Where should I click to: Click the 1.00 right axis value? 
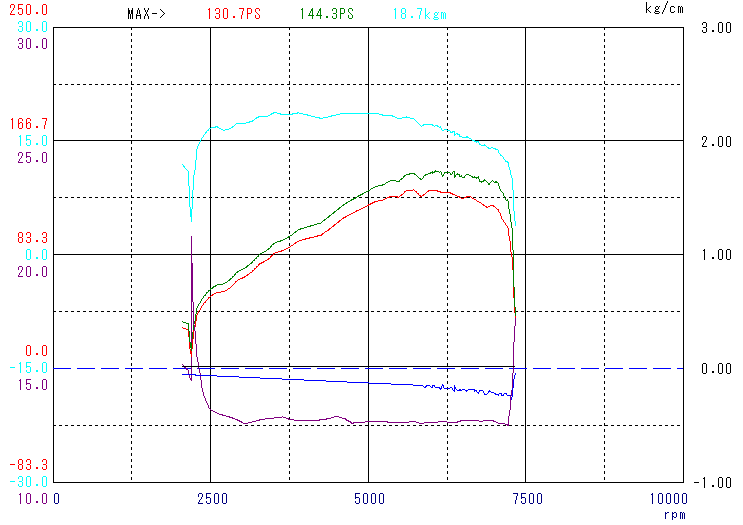coord(716,255)
